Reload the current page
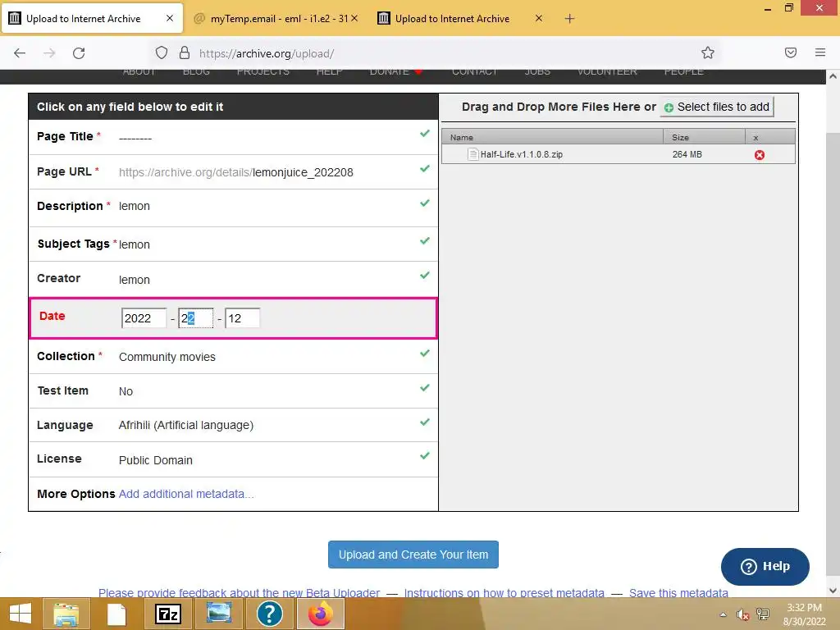Screen dimensions: 840x630 (x=79, y=53)
